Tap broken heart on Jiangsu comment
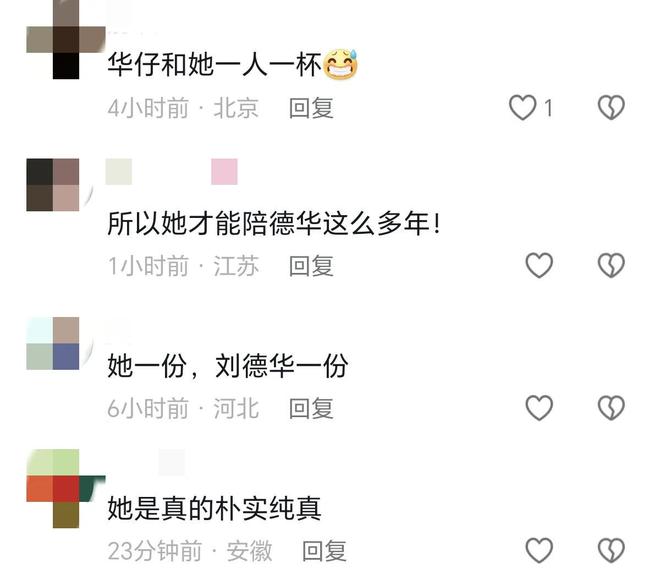The width and height of the screenshot is (660, 585). (611, 266)
